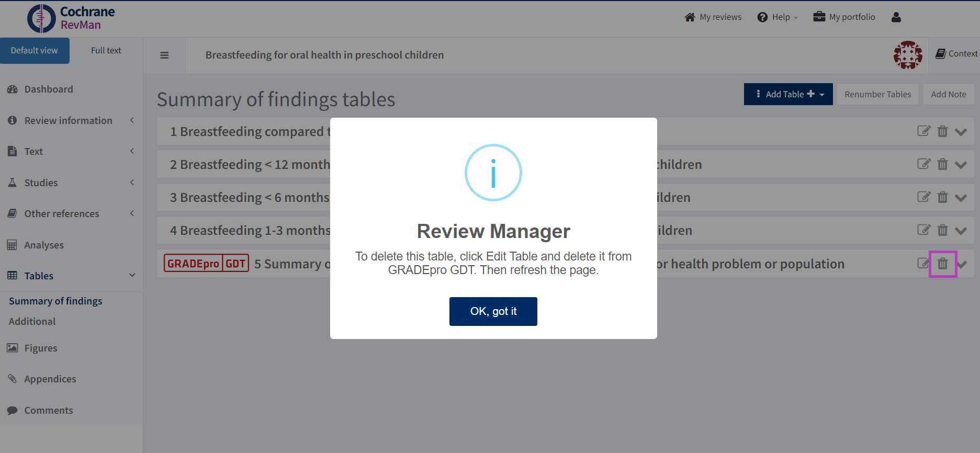Viewport: 980px width, 453px height.
Task: Click the Cochrane RevMan logo
Action: pyautogui.click(x=71, y=18)
